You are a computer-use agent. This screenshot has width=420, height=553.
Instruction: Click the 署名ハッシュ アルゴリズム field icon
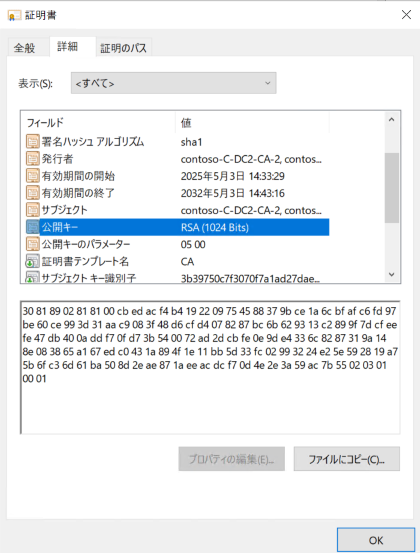pos(32,142)
